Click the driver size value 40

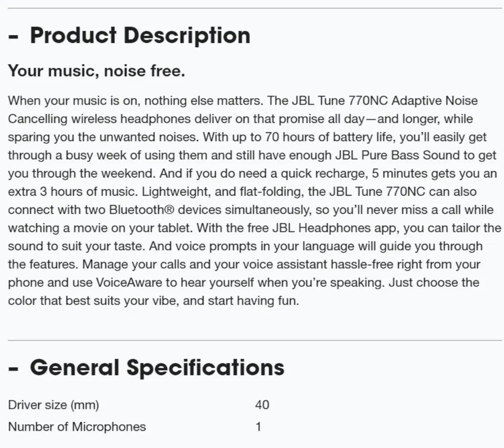[262, 405]
